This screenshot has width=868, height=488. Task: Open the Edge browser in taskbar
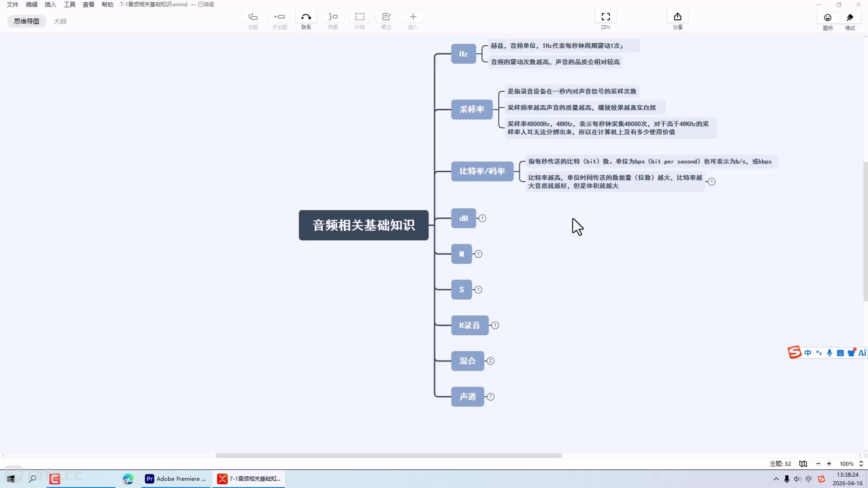[x=128, y=479]
